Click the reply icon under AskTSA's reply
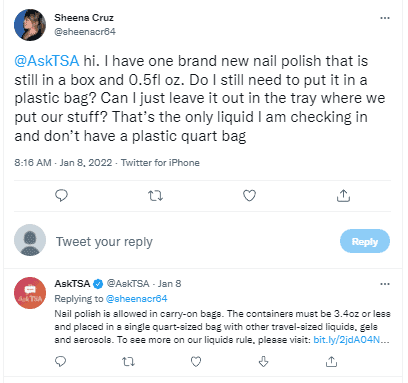Image resolution: width=408 pixels, height=383 pixels. tap(60, 362)
